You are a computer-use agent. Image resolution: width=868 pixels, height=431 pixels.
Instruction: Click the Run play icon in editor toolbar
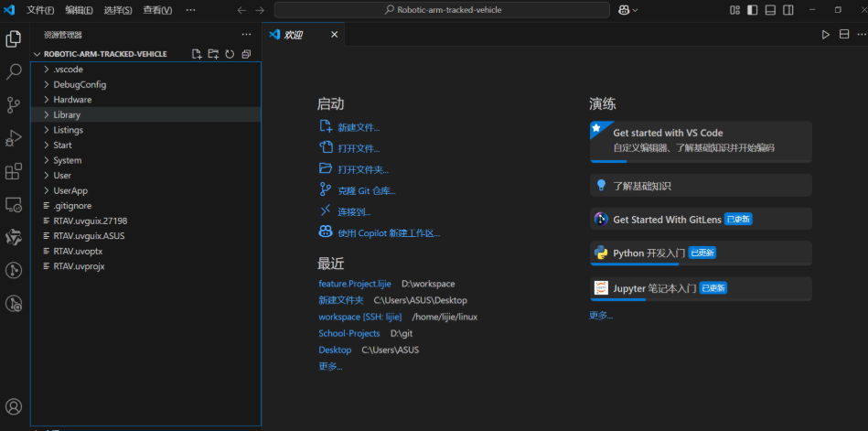pyautogui.click(x=826, y=35)
